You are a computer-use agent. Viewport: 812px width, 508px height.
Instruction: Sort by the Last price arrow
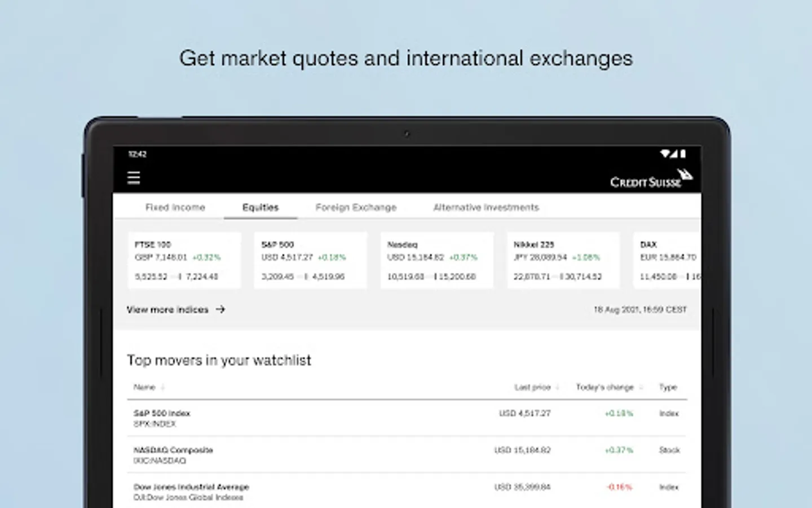point(558,387)
